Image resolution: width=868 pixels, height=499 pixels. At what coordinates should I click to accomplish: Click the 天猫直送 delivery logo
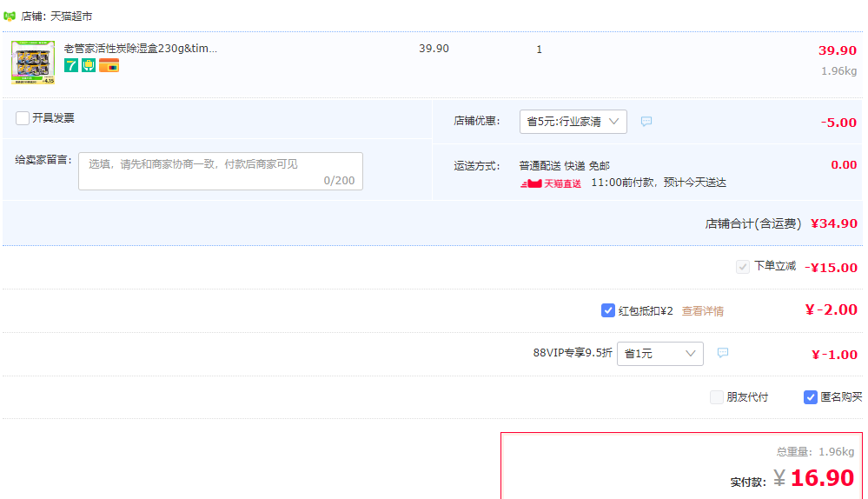551,183
